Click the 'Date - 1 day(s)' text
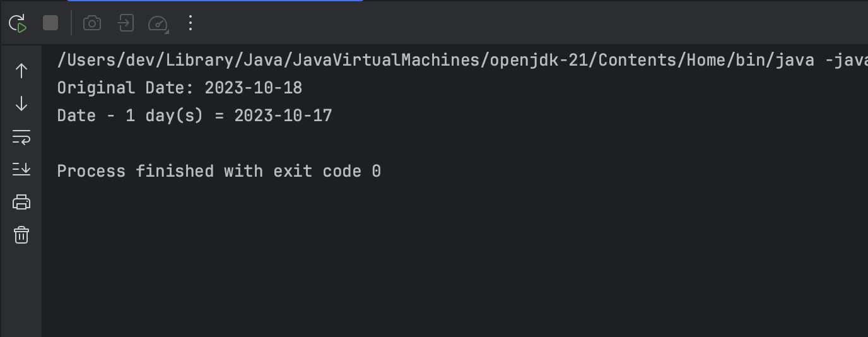 click(131, 115)
